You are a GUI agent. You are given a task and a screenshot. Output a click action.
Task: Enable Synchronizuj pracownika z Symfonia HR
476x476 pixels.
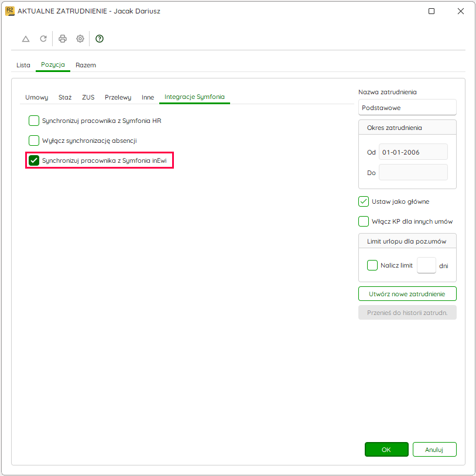pyautogui.click(x=34, y=121)
